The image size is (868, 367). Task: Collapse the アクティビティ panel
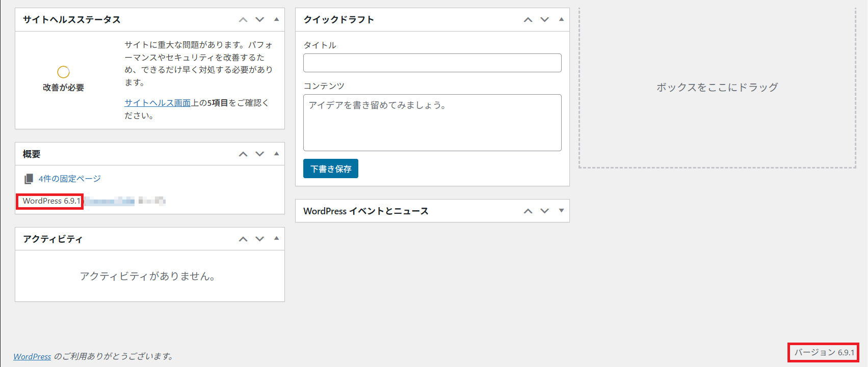276,239
